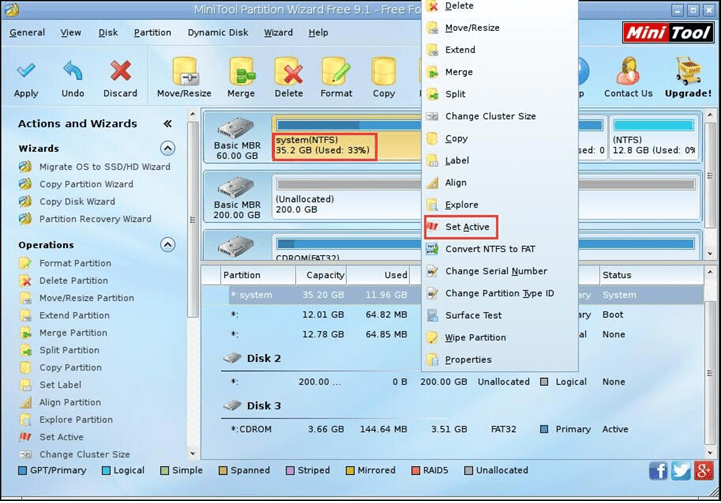Open the Partition menu
Screen dimensions: 721x503
tap(152, 33)
